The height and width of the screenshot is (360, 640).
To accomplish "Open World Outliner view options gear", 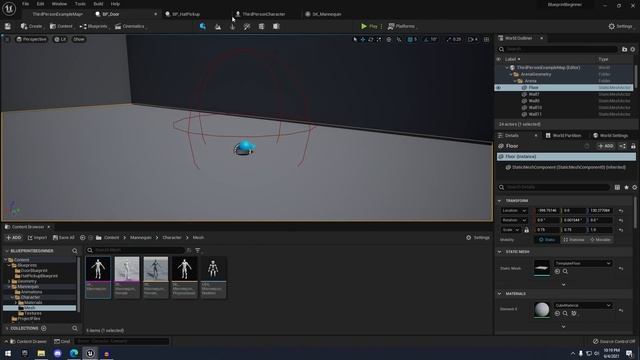I will (x=633, y=49).
